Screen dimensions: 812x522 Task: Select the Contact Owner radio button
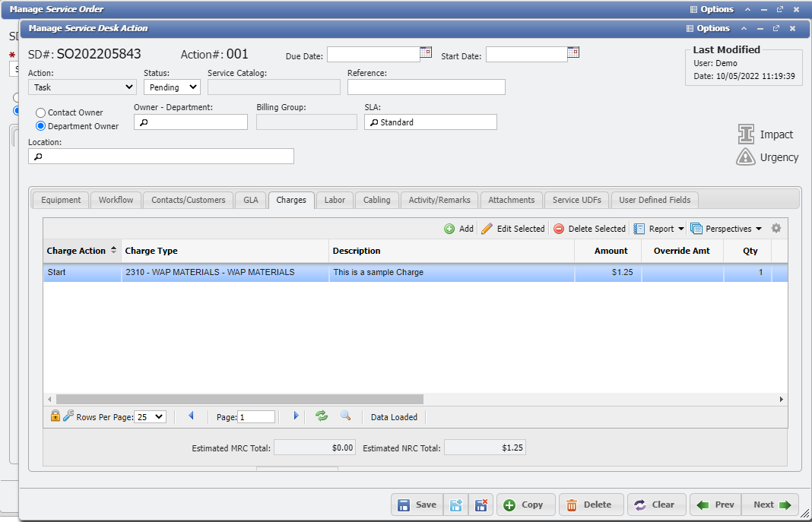[x=40, y=112]
